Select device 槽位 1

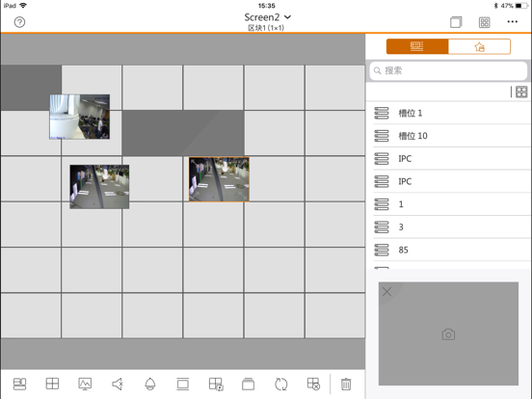click(451, 113)
